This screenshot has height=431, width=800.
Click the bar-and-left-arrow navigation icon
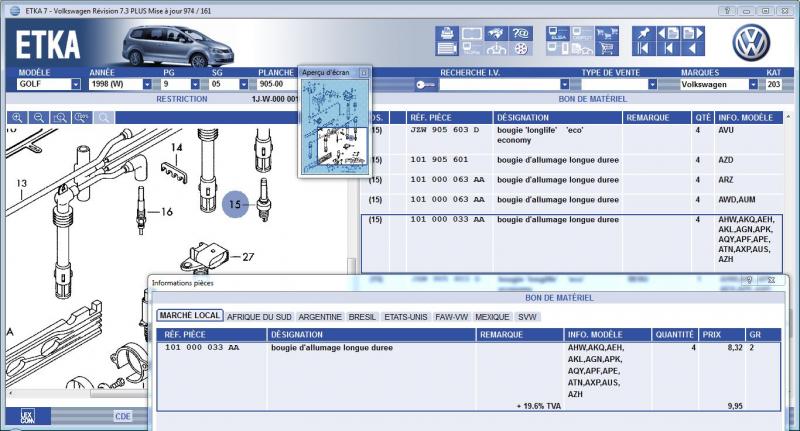[668, 49]
